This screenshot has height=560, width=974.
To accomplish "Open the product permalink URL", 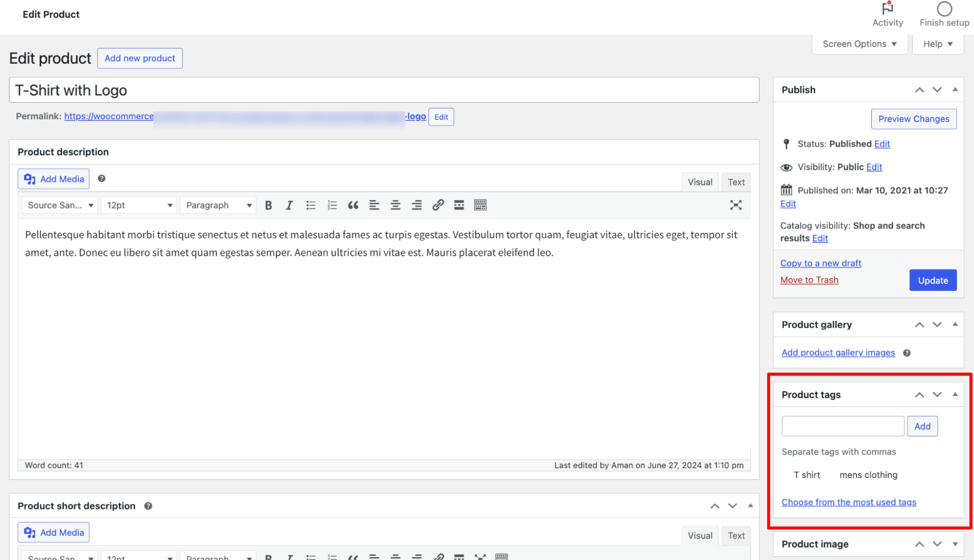I will pyautogui.click(x=245, y=116).
